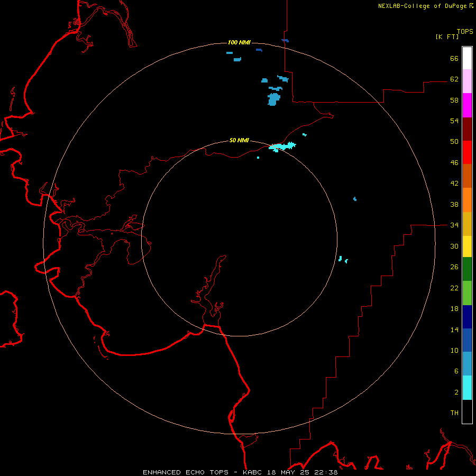Click the 26 legend value

[x=454, y=267]
